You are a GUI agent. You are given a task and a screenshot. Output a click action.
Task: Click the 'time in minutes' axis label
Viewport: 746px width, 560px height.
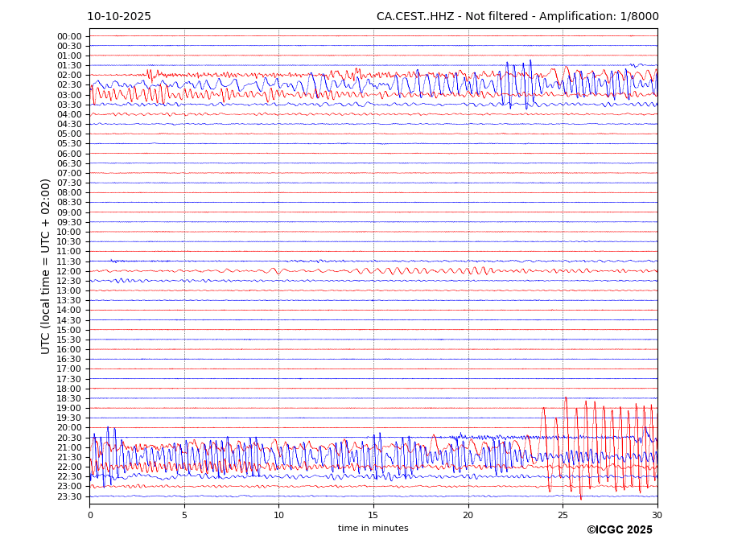click(x=373, y=529)
